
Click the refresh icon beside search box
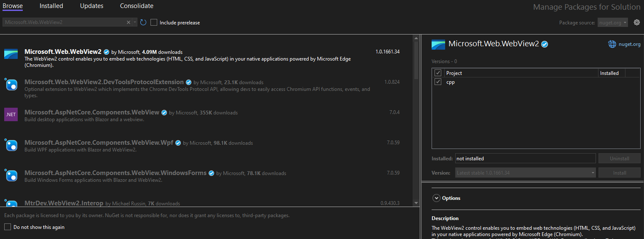[143, 22]
